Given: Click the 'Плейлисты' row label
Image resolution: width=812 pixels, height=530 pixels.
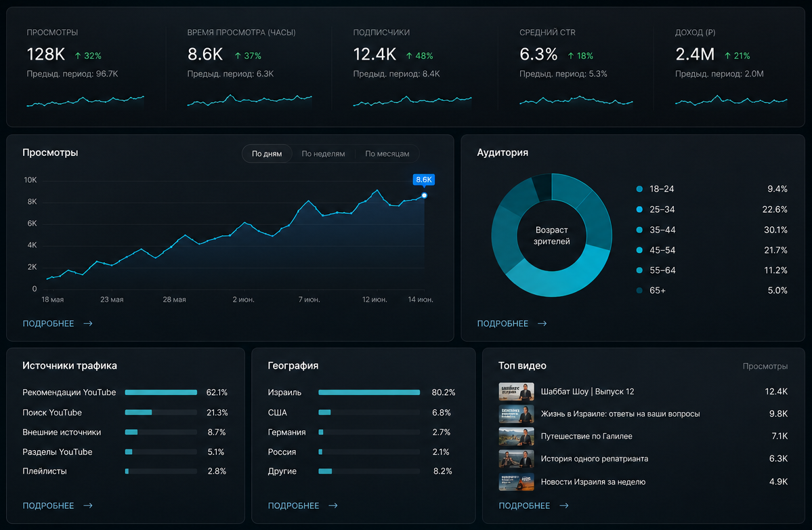Looking at the screenshot, I should 45,471.
